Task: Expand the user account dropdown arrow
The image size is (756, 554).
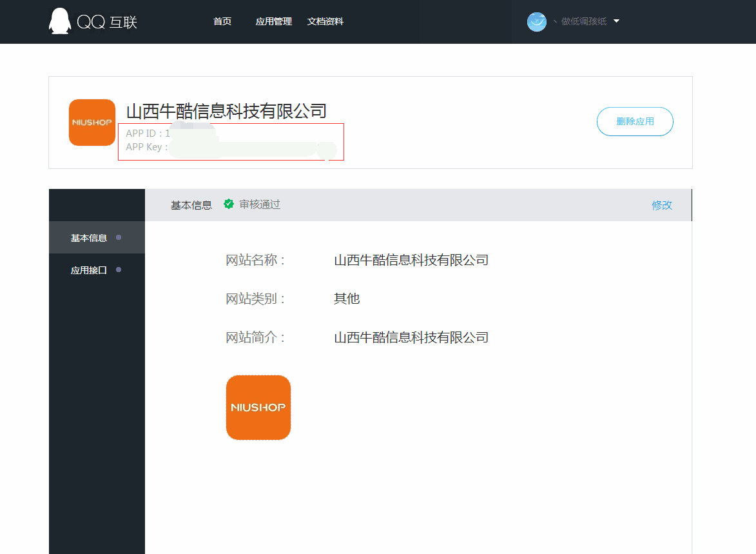Action: [x=616, y=21]
